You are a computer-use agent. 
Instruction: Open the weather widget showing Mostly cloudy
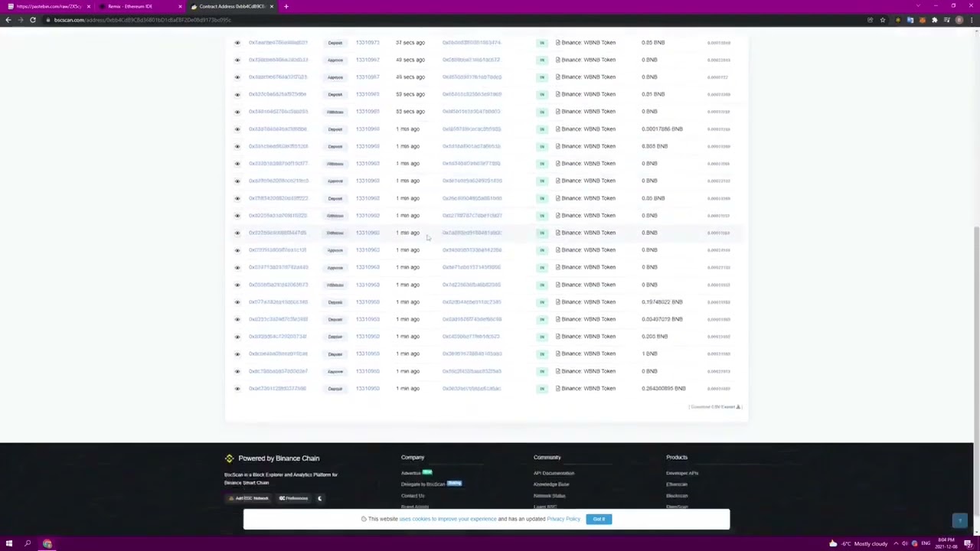pos(858,544)
